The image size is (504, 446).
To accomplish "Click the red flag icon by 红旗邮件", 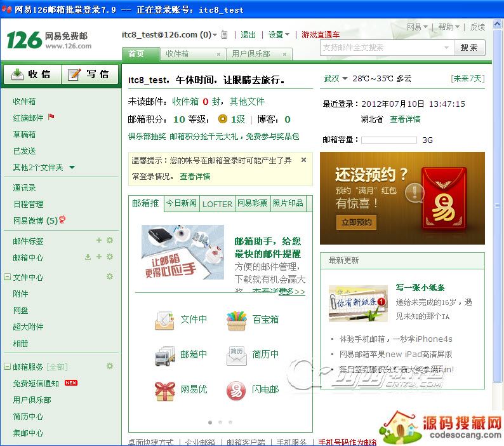I will click(x=51, y=117).
